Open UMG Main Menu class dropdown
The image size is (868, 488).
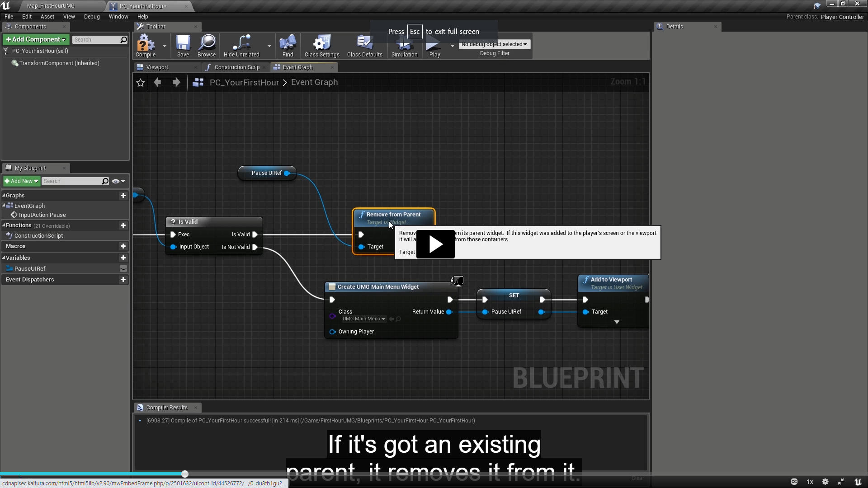(363, 319)
